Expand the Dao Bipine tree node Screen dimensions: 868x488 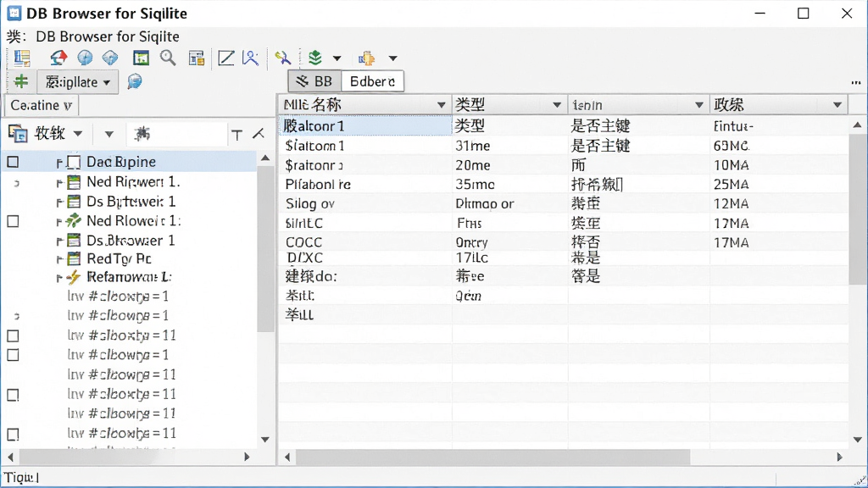pyautogui.click(x=59, y=163)
